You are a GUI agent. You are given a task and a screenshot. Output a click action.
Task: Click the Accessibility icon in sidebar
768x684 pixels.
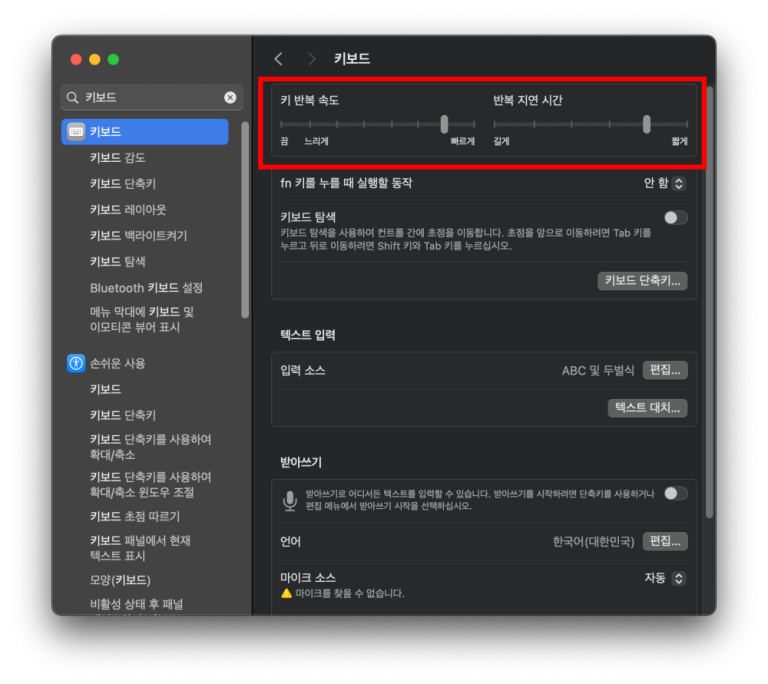pyautogui.click(x=76, y=363)
